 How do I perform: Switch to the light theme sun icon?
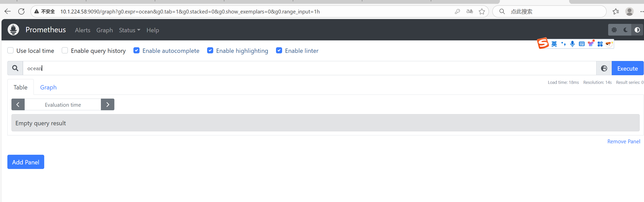click(614, 30)
